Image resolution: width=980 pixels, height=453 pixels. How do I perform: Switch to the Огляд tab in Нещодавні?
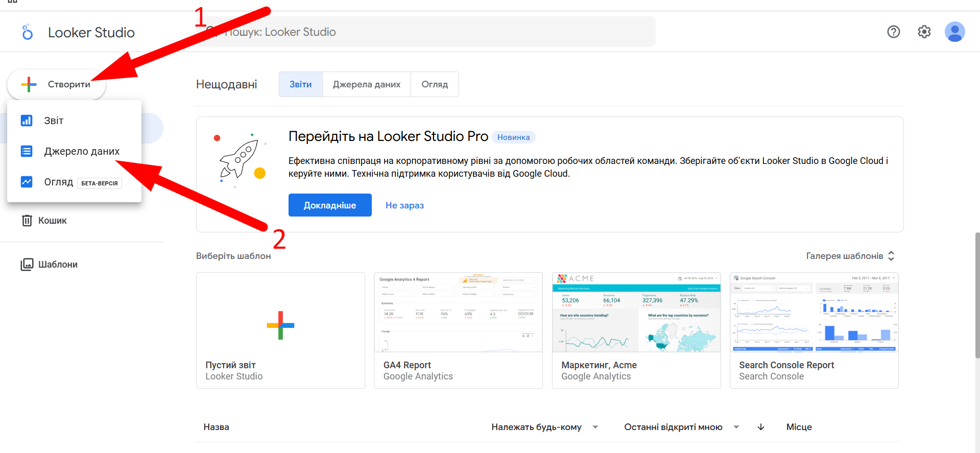point(435,84)
